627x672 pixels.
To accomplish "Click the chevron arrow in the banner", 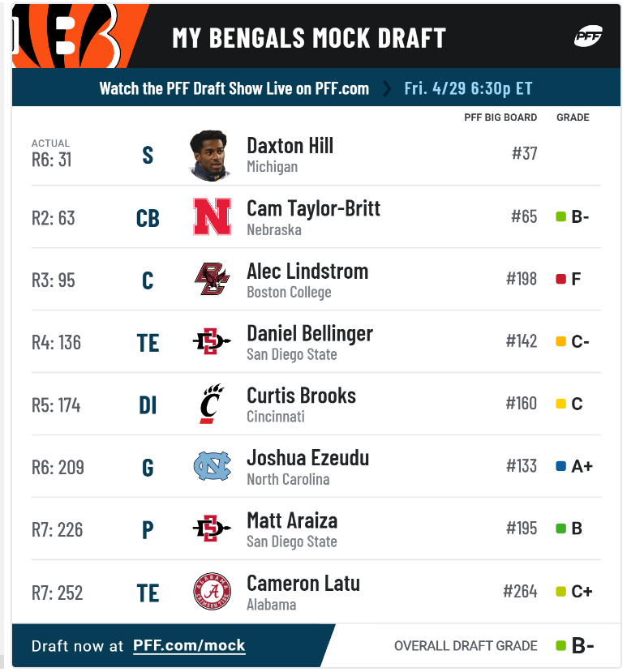I will pyautogui.click(x=386, y=88).
